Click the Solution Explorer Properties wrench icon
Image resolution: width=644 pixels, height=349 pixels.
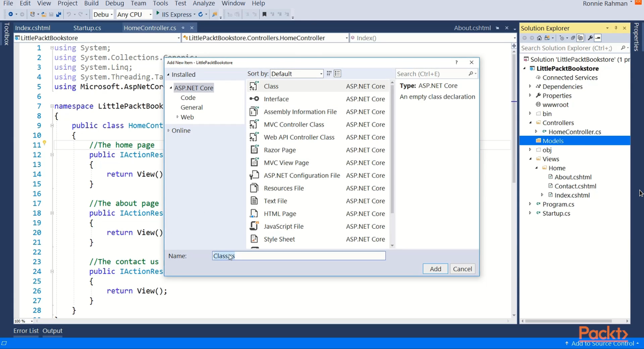tap(590, 38)
